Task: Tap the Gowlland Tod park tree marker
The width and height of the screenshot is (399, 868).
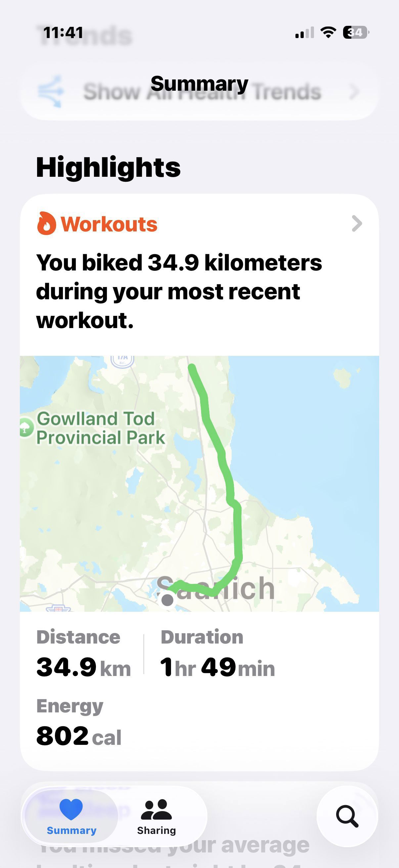Action: tap(25, 428)
